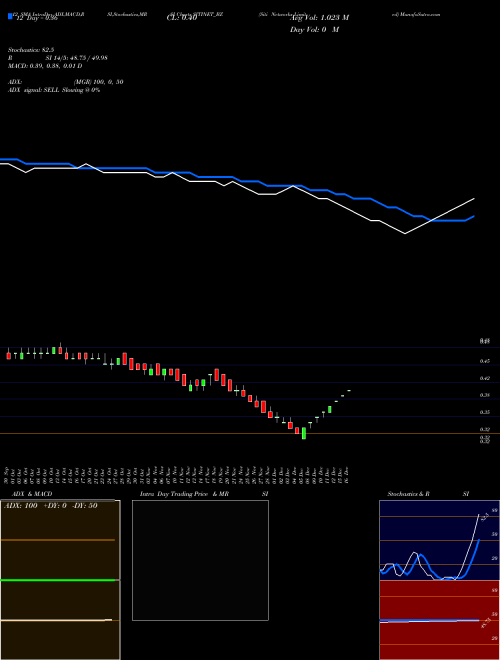Click the red RSI lower panel region
This screenshot has height=660, width=500.
[439, 620]
